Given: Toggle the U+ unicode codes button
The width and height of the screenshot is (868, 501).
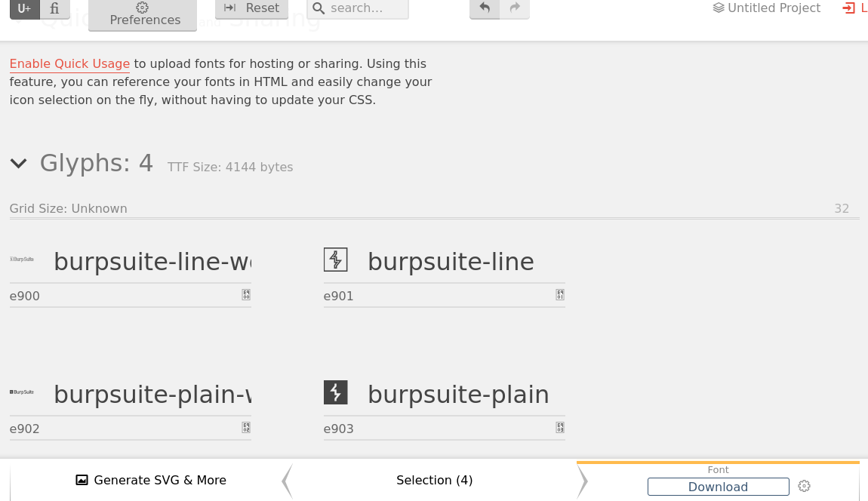Looking at the screenshot, I should click(24, 8).
